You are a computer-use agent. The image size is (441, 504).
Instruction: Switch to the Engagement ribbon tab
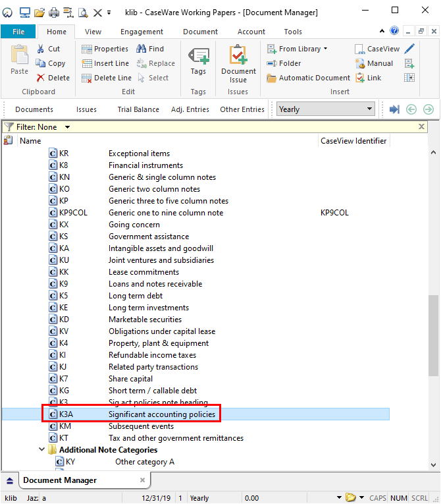coord(142,32)
